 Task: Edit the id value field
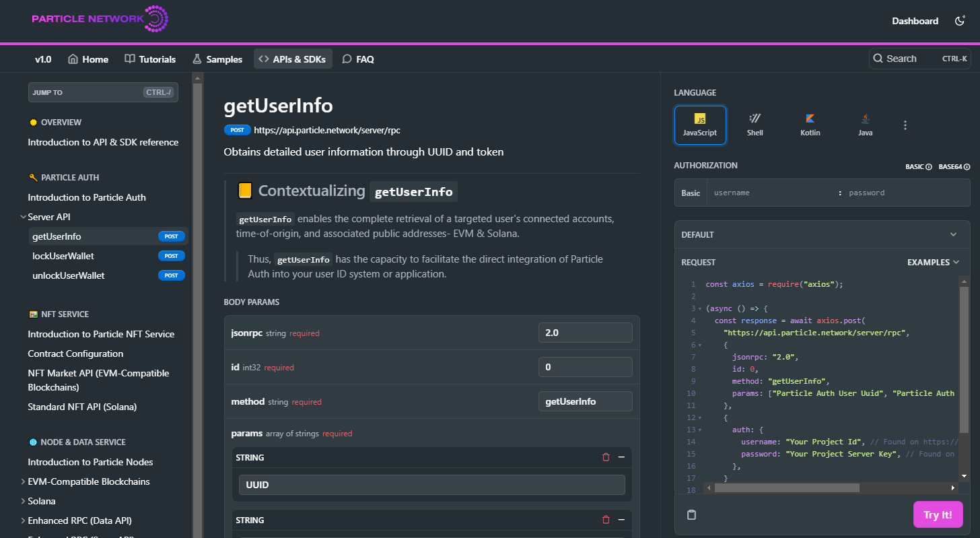(x=586, y=367)
